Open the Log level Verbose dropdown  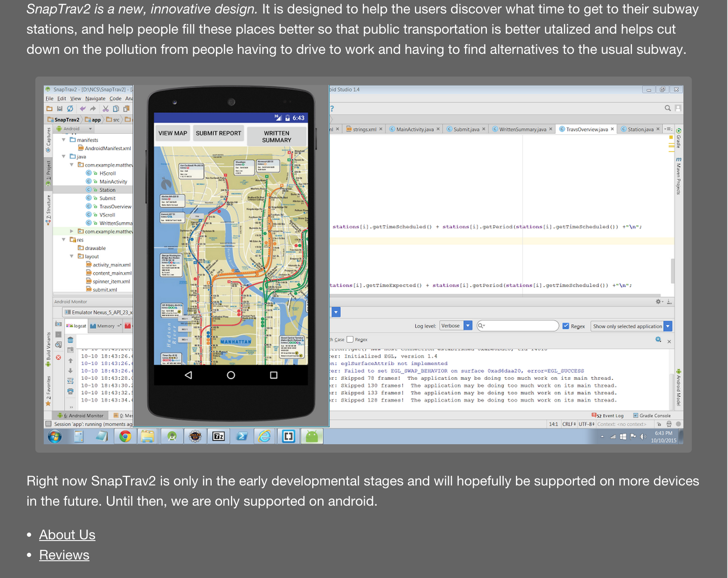(x=456, y=326)
